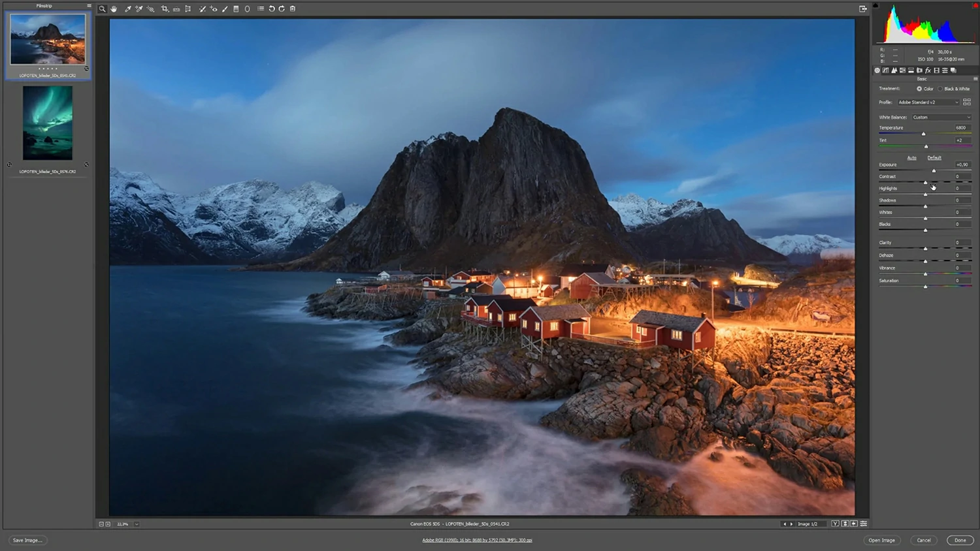Select the Hand tool in toolbar
The width and height of the screenshot is (980, 551).
pyautogui.click(x=114, y=9)
